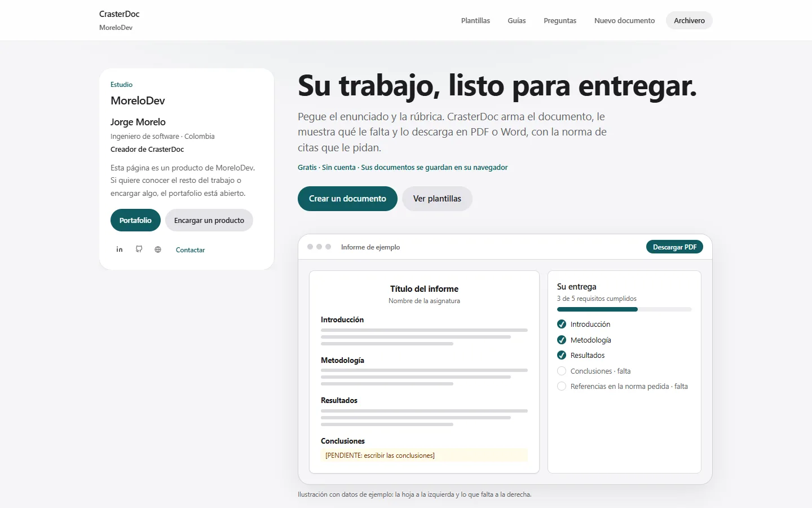Toggle the Metodología checkmark in Su entrega
The height and width of the screenshot is (508, 812).
click(562, 340)
